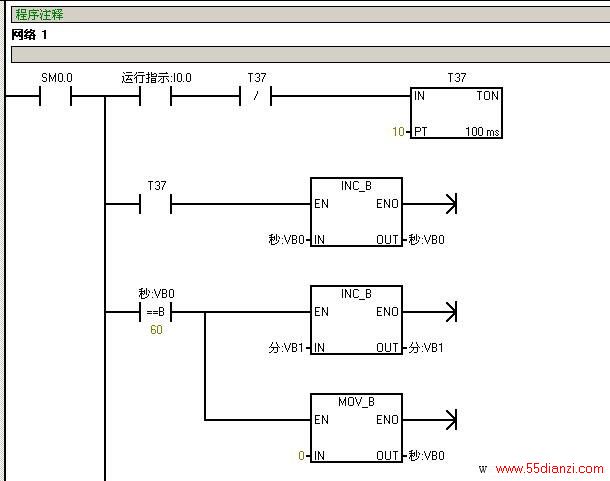Select the first INC_B block for 秒:VB0
The height and width of the screenshot is (481, 610).
[356, 212]
